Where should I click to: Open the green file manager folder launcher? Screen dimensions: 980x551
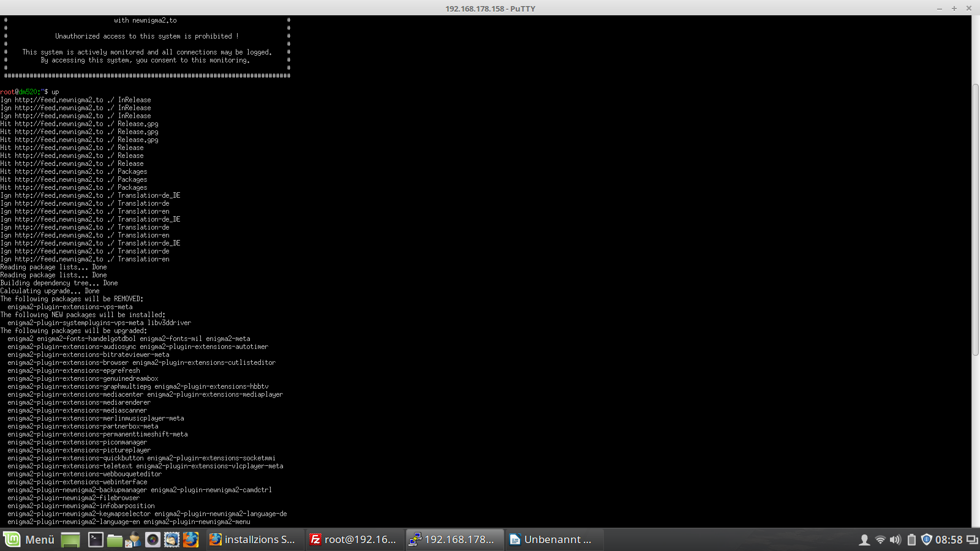pyautogui.click(x=115, y=539)
